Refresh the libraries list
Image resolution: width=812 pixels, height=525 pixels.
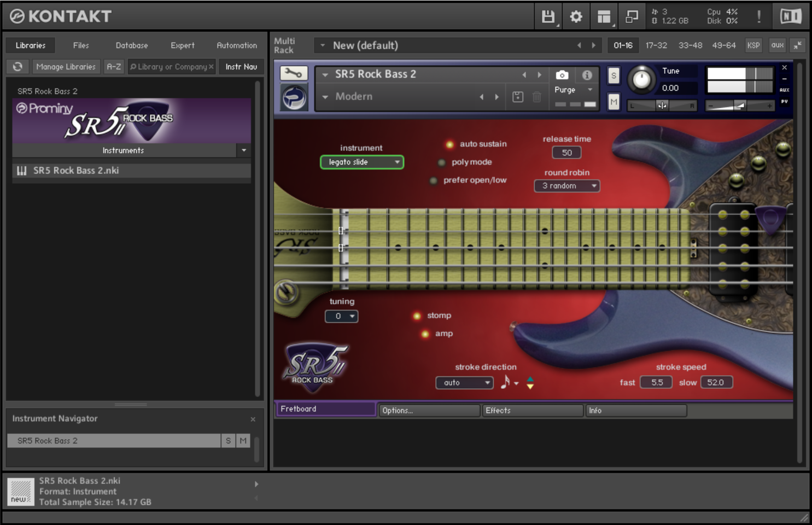pos(17,67)
